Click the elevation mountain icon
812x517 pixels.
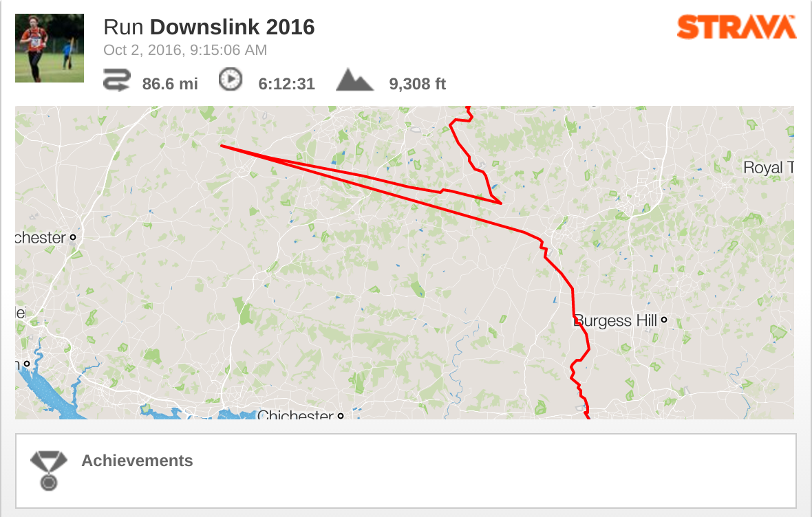354,80
